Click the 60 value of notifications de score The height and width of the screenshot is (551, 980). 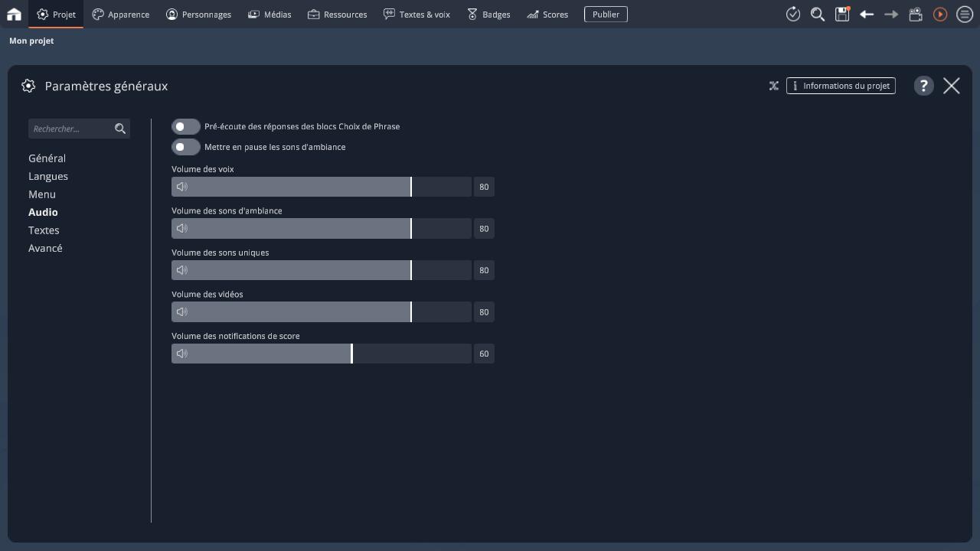(x=484, y=354)
